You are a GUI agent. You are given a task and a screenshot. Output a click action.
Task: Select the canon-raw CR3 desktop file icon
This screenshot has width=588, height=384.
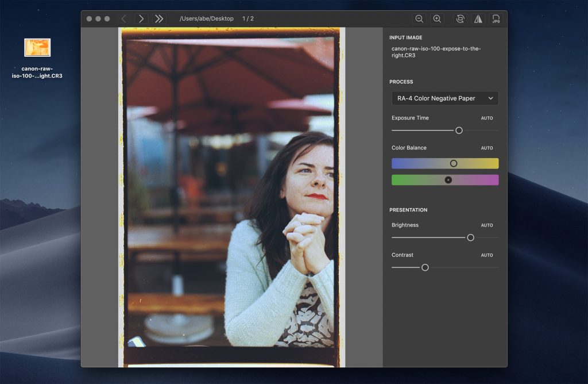tap(37, 48)
